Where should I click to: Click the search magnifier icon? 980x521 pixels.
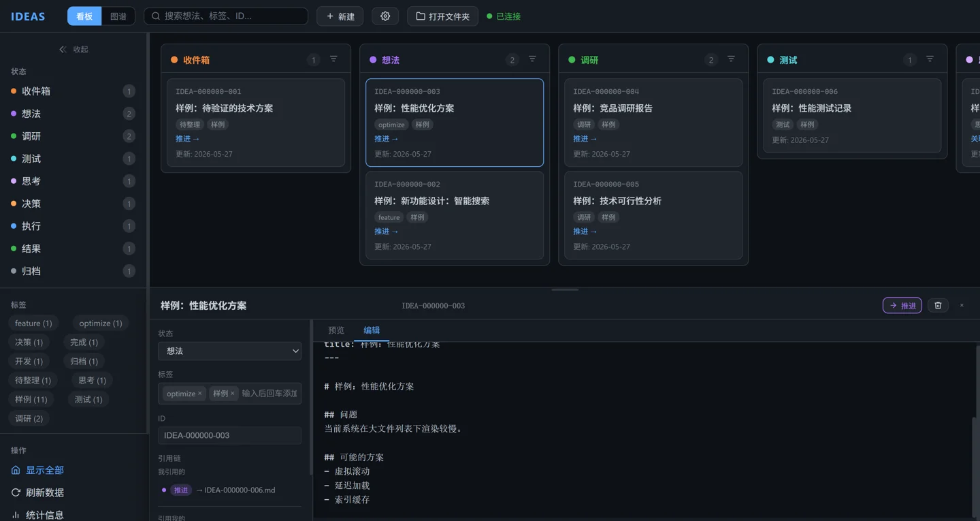(156, 16)
